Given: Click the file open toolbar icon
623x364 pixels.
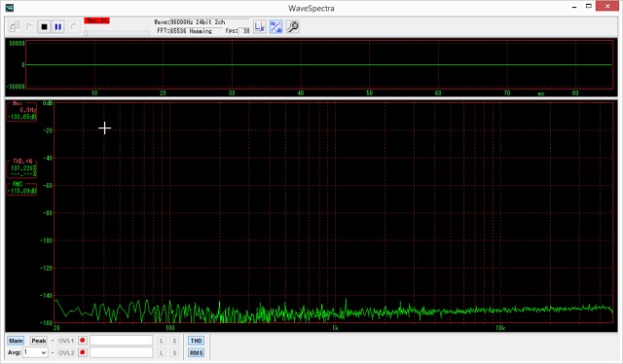Looking at the screenshot, I should (15, 27).
